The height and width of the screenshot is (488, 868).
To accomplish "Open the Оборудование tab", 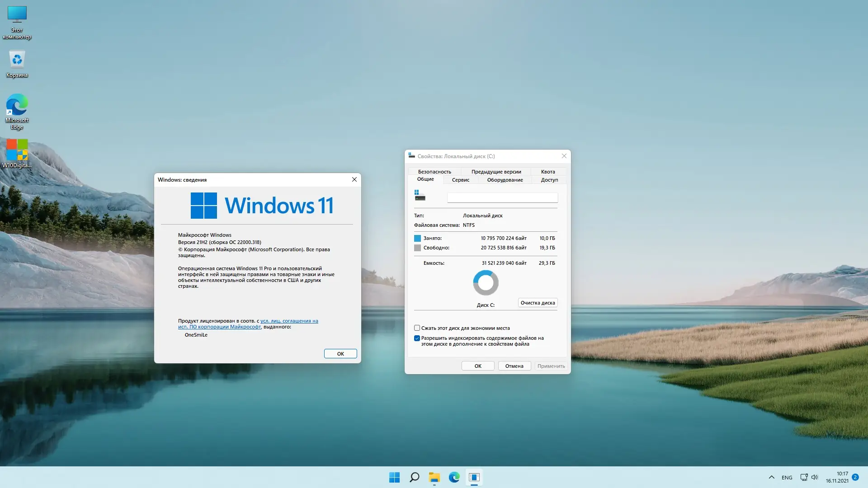I will pos(505,180).
